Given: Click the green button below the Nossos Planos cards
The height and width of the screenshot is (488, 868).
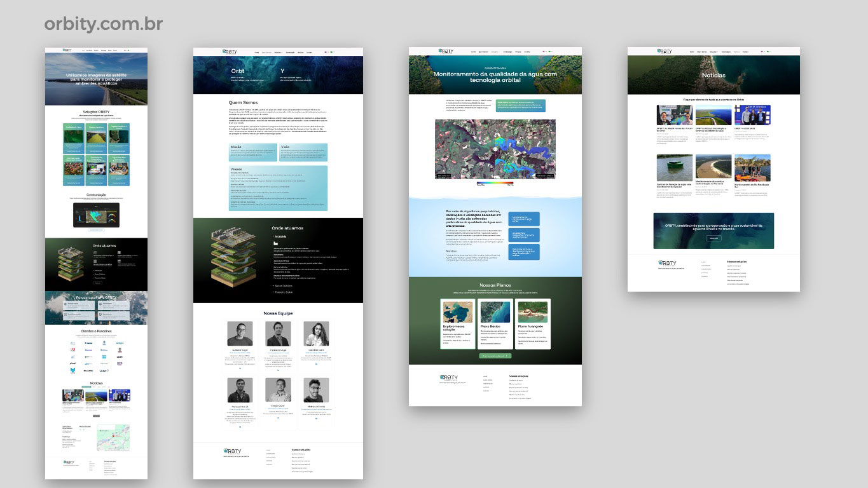Looking at the screenshot, I should 495,356.
